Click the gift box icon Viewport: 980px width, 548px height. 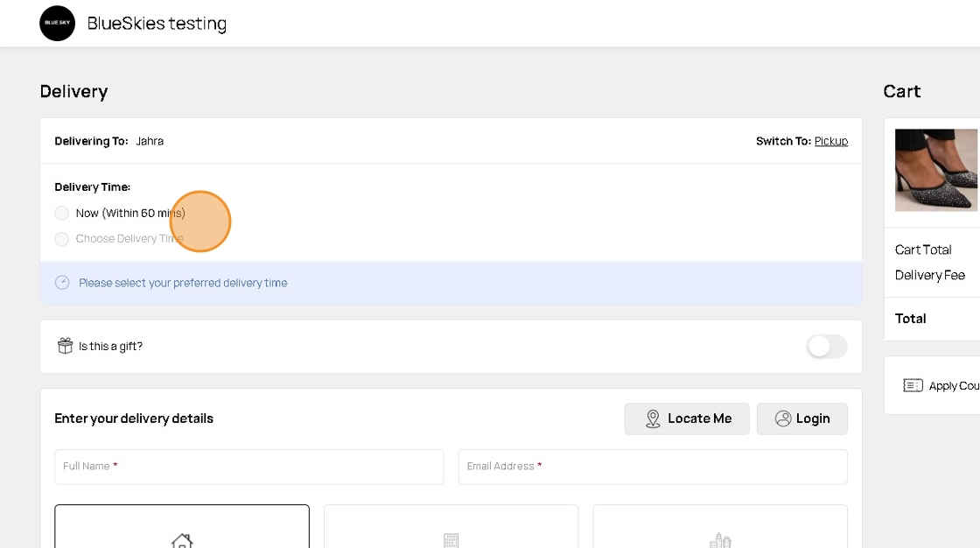(x=65, y=346)
